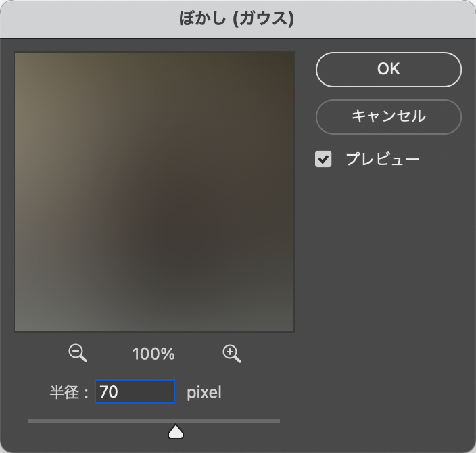
Task: Click the 半径 label beside the field
Action: point(64,392)
